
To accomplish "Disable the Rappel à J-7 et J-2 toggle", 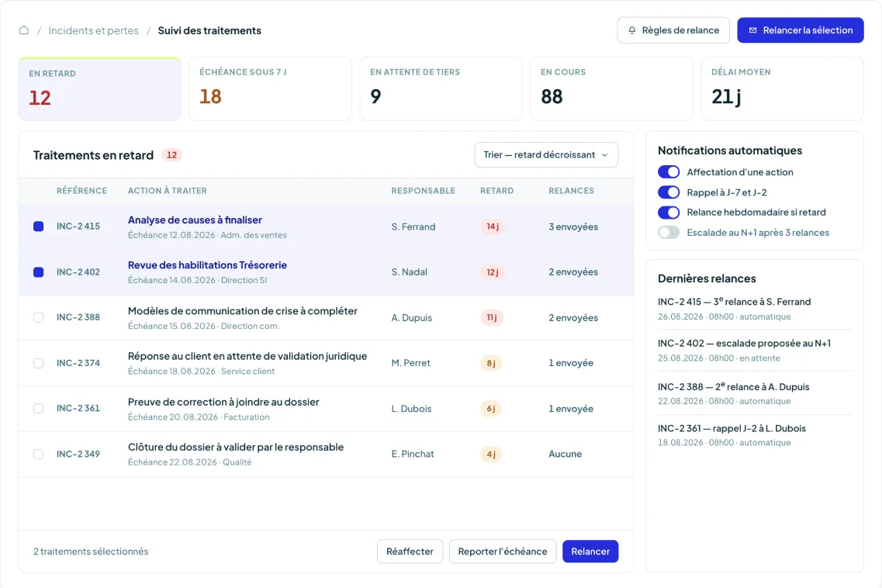I will [x=668, y=192].
